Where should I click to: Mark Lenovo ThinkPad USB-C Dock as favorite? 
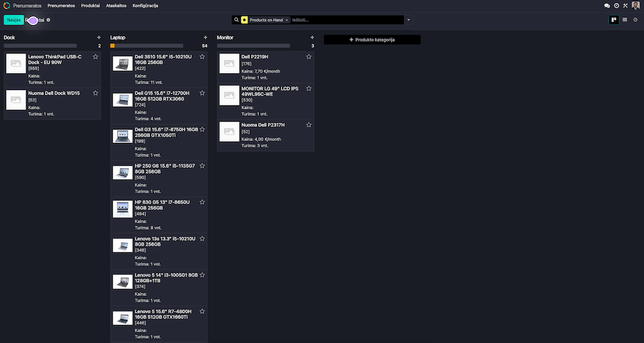pyautogui.click(x=95, y=57)
